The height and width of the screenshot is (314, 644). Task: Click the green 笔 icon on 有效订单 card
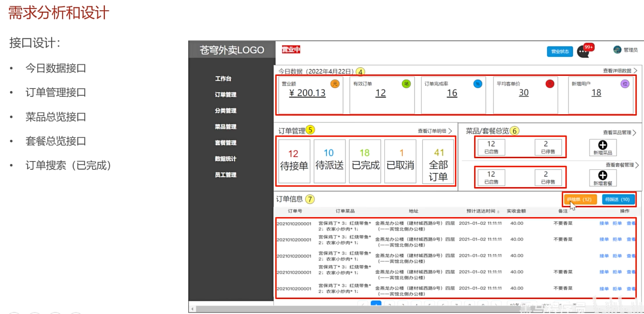point(406,84)
